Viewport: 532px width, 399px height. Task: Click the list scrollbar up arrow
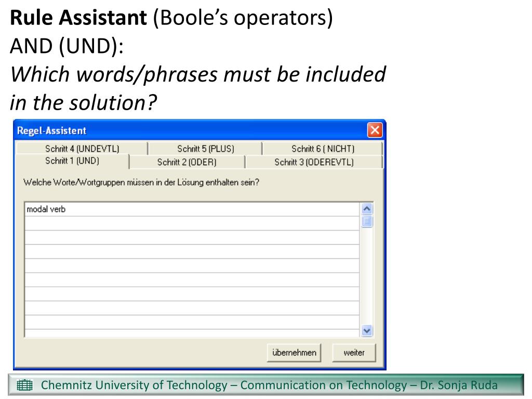(x=367, y=209)
